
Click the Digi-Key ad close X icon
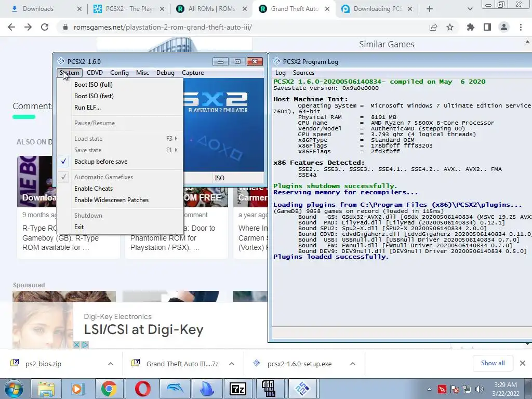(x=77, y=345)
